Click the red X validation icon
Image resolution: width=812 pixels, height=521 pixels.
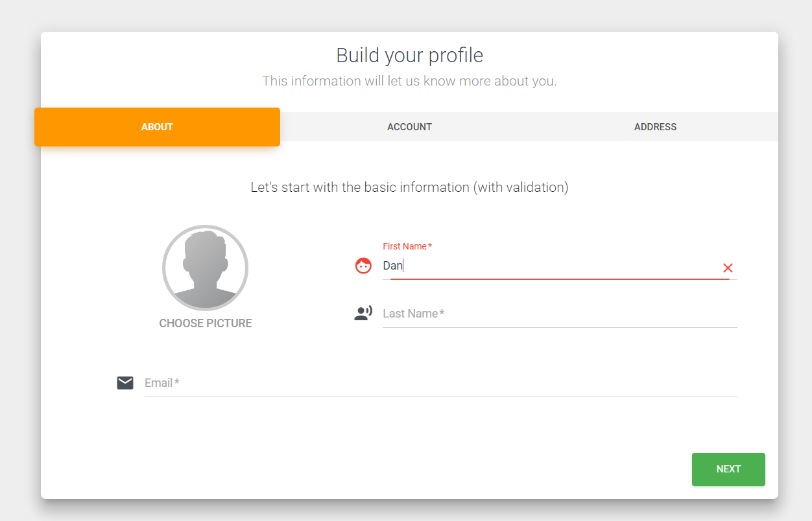[728, 268]
